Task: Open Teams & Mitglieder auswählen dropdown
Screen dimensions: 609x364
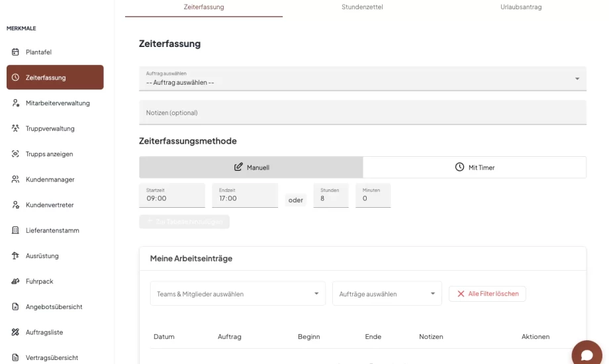Action: [x=238, y=294]
